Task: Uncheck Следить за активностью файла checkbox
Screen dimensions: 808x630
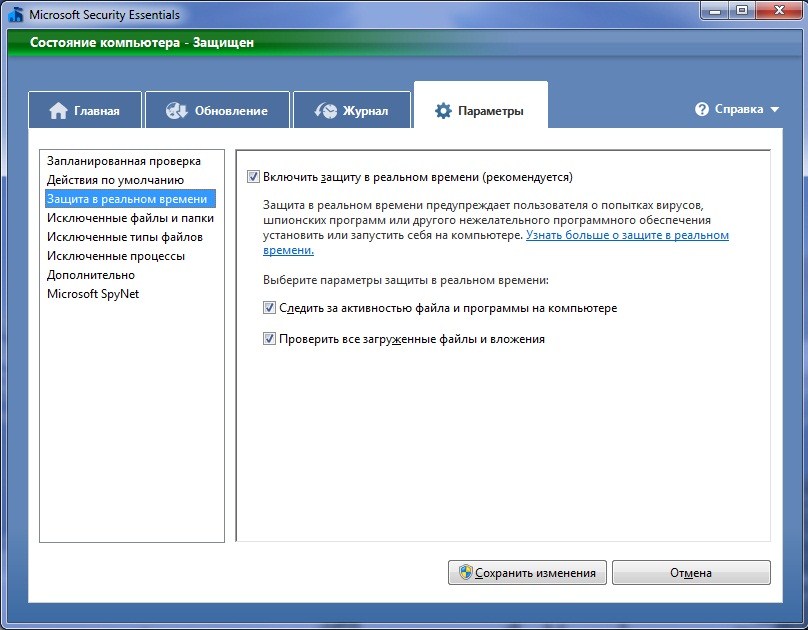Action: click(x=269, y=308)
